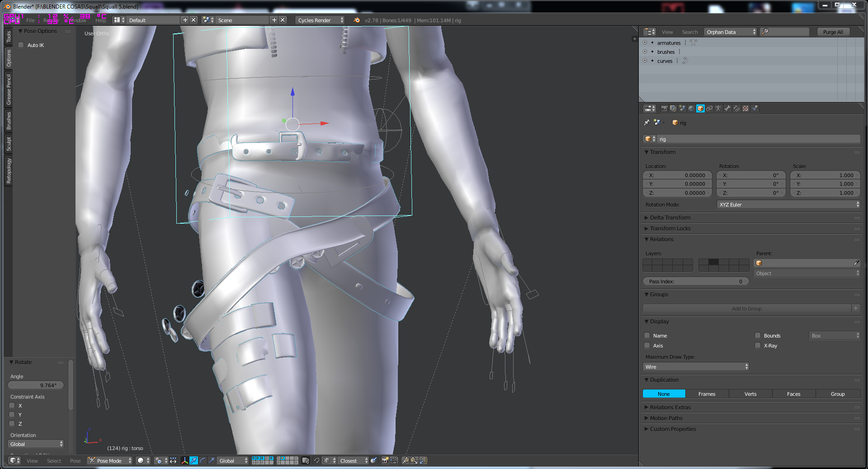The height and width of the screenshot is (469, 868).
Task: Open the Select menu in viewport header
Action: (54, 460)
